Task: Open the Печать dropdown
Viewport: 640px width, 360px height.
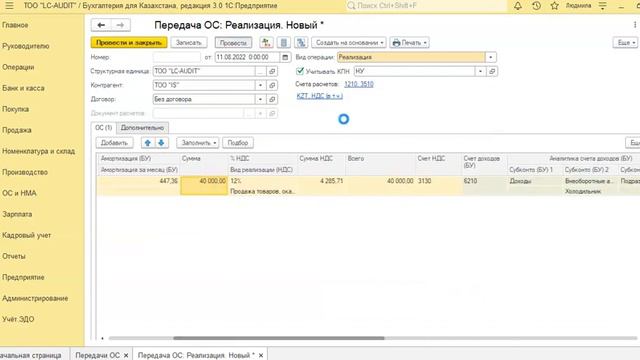Action: pos(409,42)
